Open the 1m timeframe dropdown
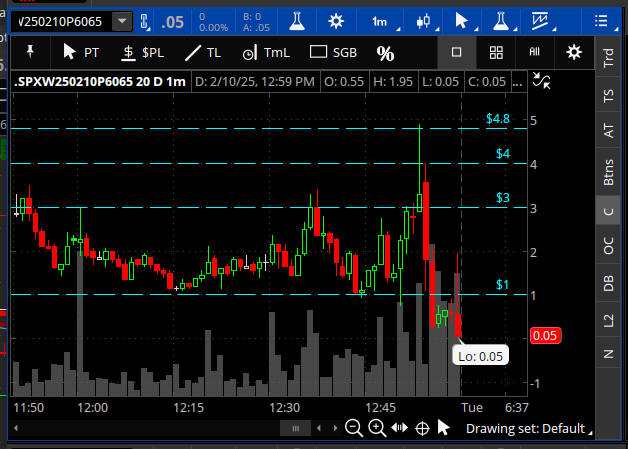This screenshot has width=628, height=449. click(x=380, y=21)
